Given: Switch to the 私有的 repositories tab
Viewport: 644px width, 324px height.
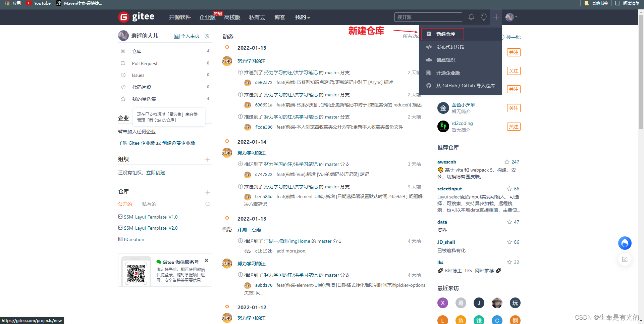Looking at the screenshot, I should pyautogui.click(x=149, y=204).
